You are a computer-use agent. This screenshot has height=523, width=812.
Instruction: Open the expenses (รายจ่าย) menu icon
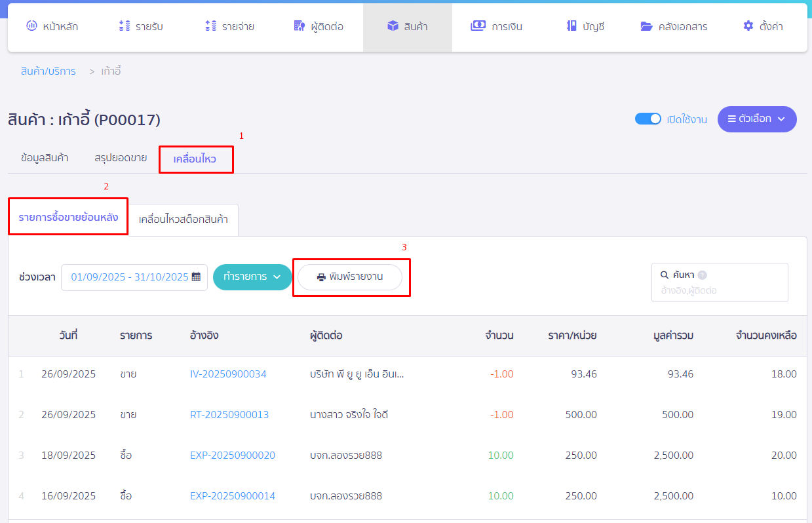tap(210, 26)
